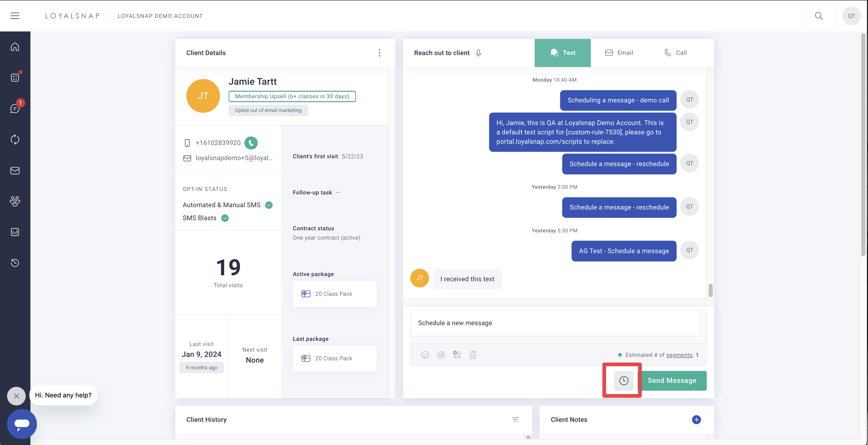Schedule message with the clock button
868x445 pixels.
point(624,381)
